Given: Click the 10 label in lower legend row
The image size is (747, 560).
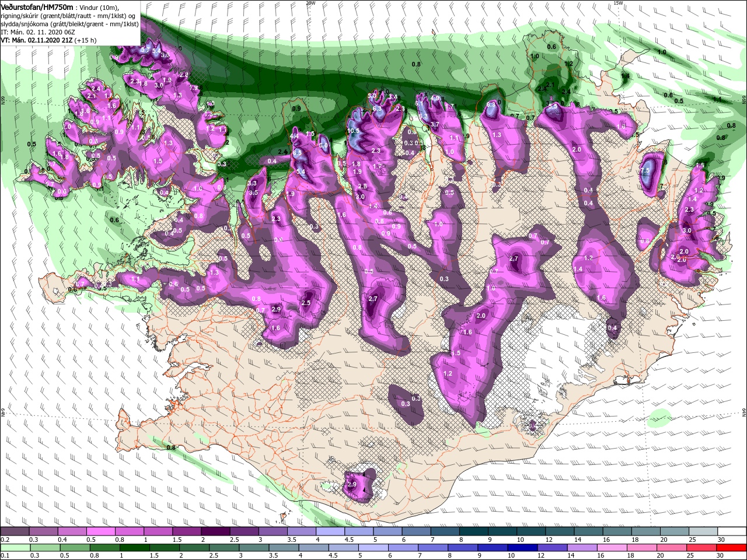Looking at the screenshot, I should [511, 555].
